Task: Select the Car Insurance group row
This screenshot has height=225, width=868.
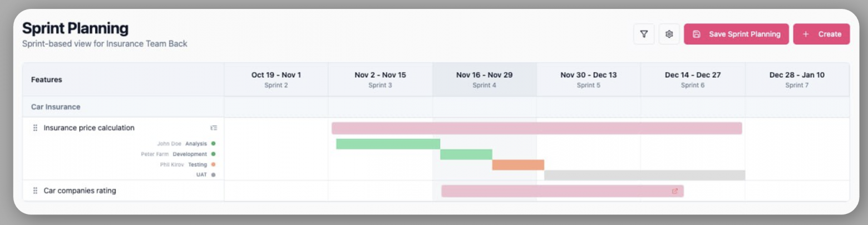Action: (x=56, y=107)
